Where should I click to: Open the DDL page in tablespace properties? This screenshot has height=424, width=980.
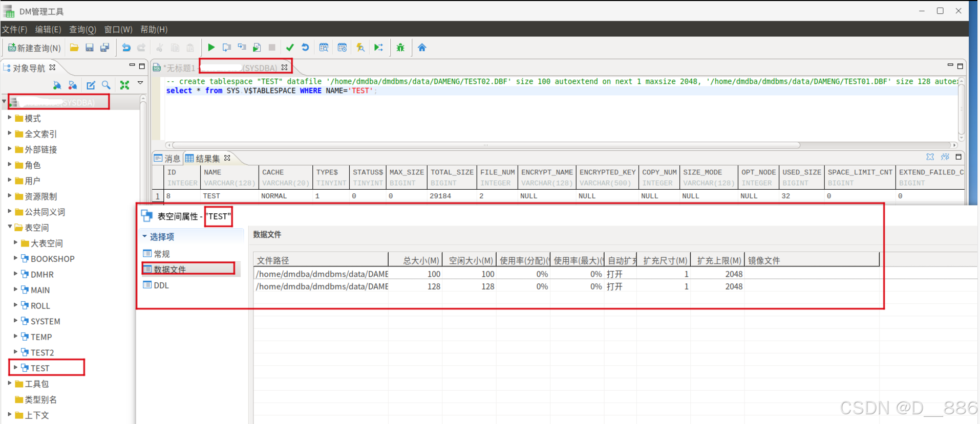pyautogui.click(x=156, y=285)
